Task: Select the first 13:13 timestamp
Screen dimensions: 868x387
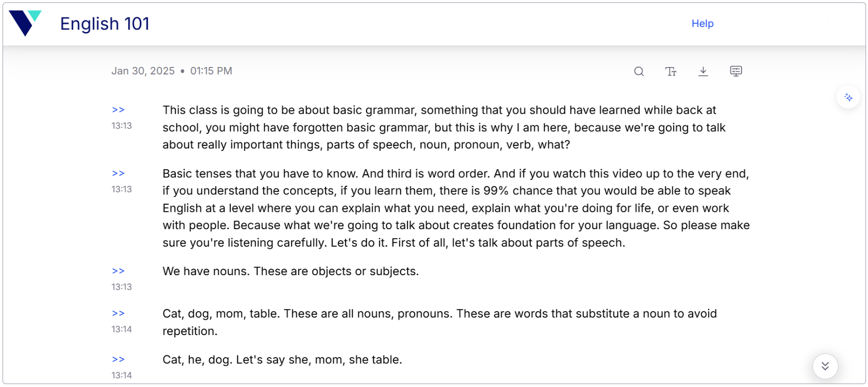Action: [x=121, y=126]
